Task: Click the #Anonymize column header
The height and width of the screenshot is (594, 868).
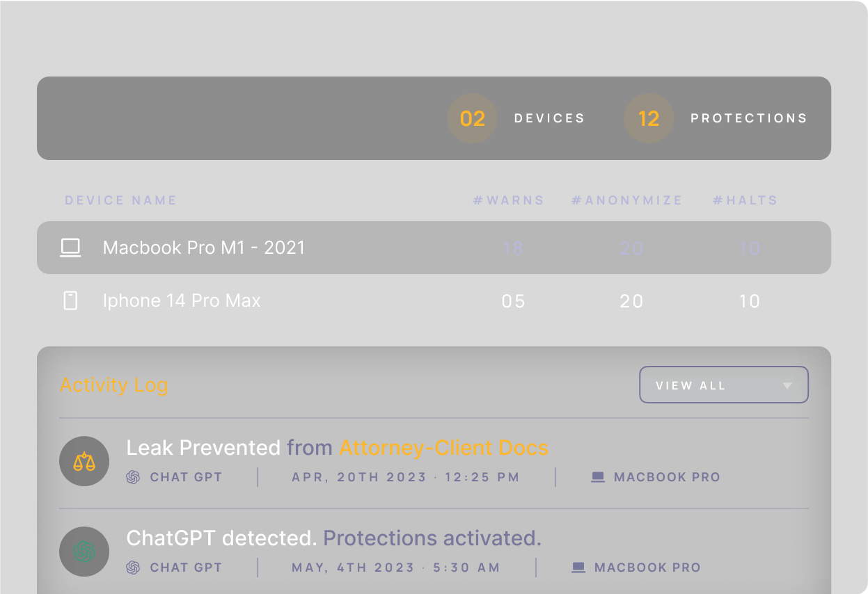Action: tap(626, 200)
